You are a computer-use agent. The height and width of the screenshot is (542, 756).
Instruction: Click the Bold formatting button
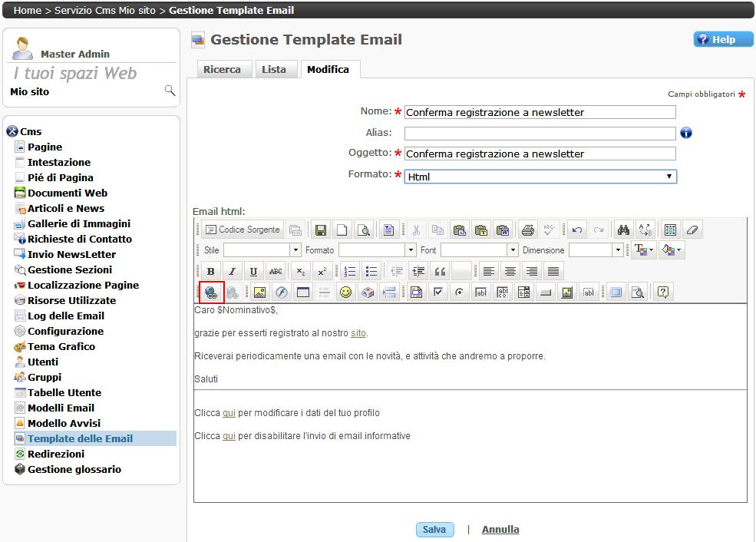point(211,271)
